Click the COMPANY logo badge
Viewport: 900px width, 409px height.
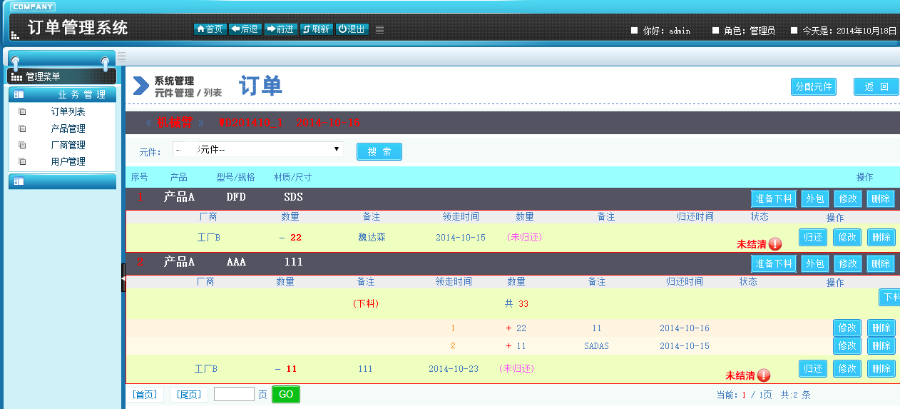[x=33, y=7]
